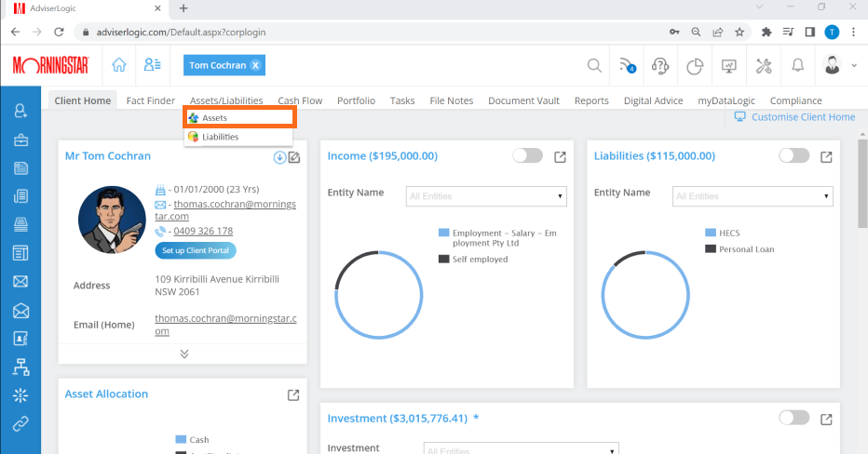Image resolution: width=868 pixels, height=454 pixels.
Task: Open the search magnifier in the header
Action: click(594, 65)
